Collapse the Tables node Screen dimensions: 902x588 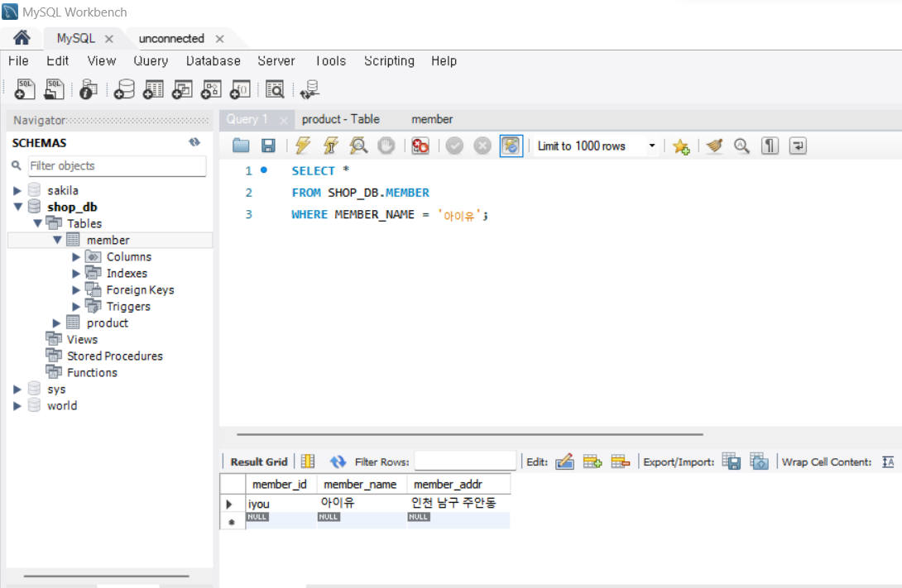tap(38, 223)
